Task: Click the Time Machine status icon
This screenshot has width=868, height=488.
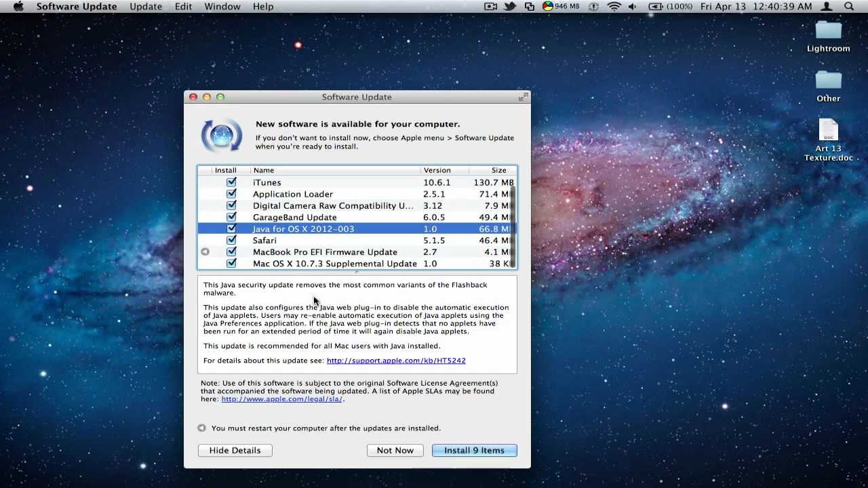Action: click(x=594, y=6)
